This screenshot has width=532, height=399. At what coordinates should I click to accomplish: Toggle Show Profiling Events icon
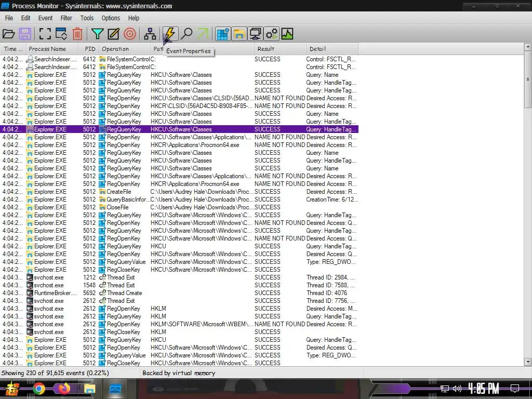(287, 34)
